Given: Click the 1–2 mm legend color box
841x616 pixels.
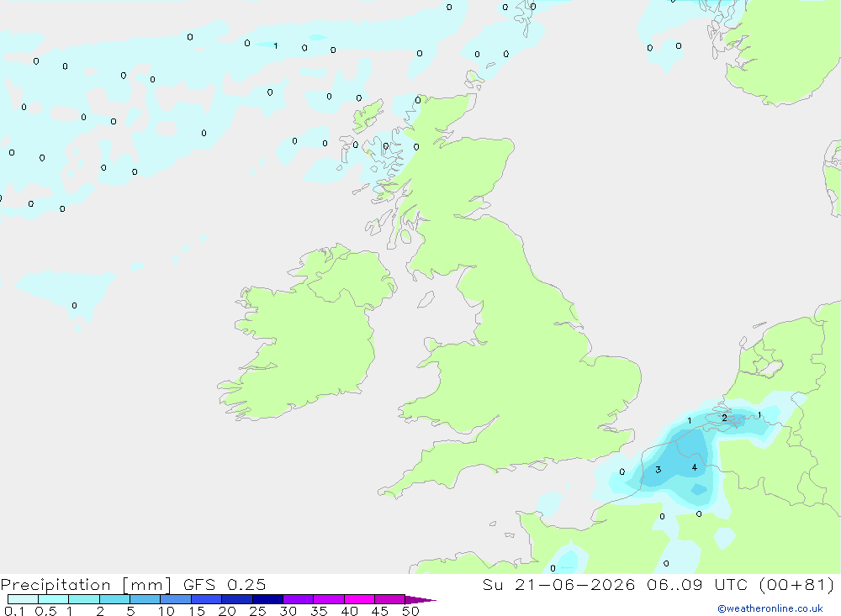Looking at the screenshot, I should coord(84,599).
